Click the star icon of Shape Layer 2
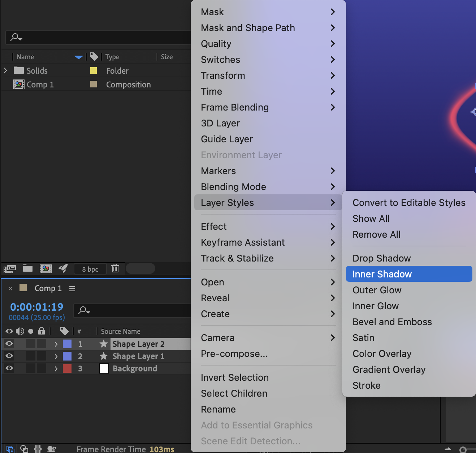This screenshot has width=476, height=453. pos(104,344)
